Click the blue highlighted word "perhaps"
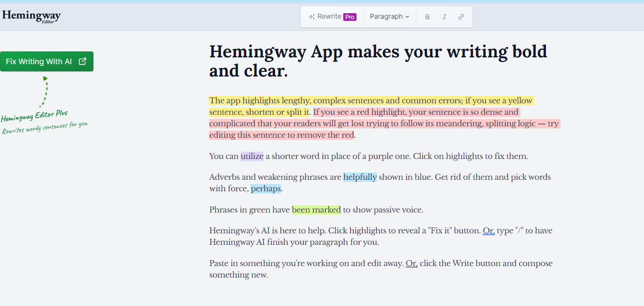 click(x=266, y=188)
